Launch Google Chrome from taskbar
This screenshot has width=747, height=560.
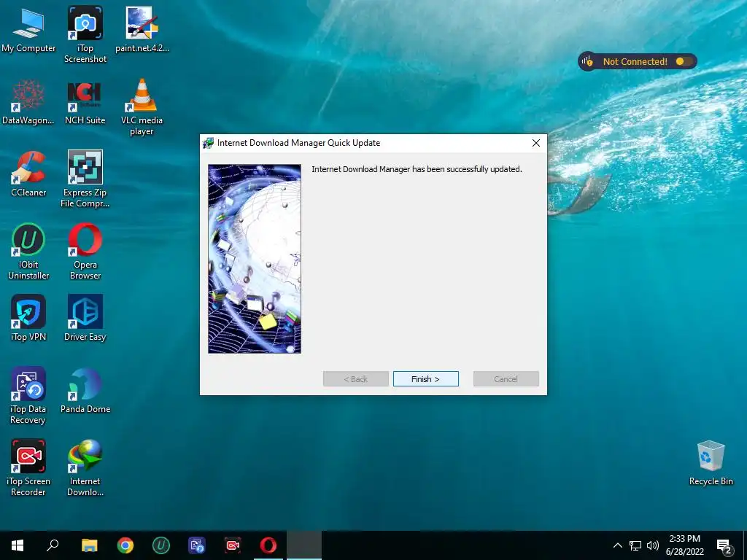125,545
